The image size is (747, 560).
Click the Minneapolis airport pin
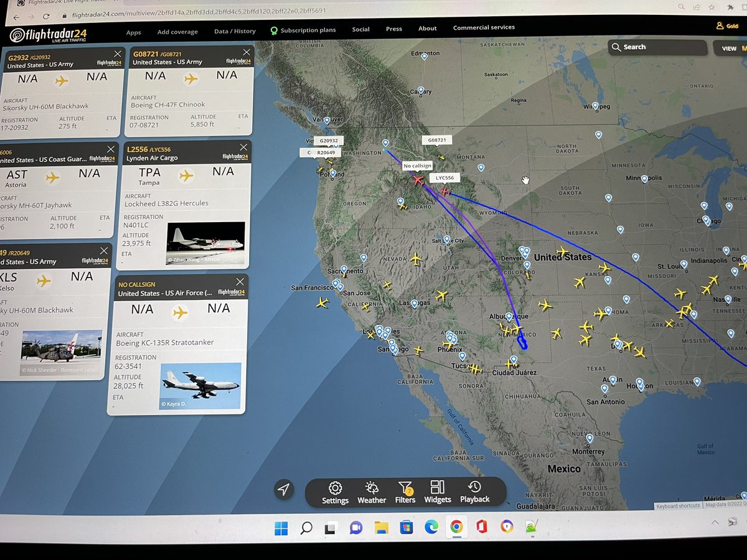pyautogui.click(x=643, y=179)
